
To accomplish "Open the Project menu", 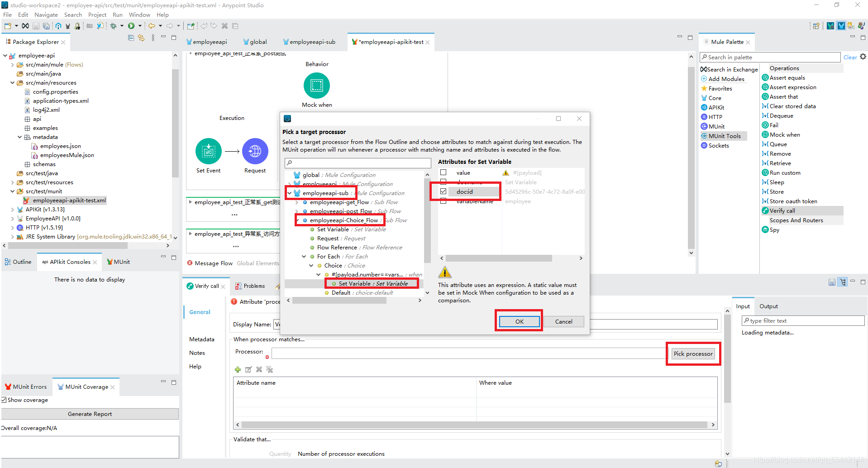I will pos(97,15).
